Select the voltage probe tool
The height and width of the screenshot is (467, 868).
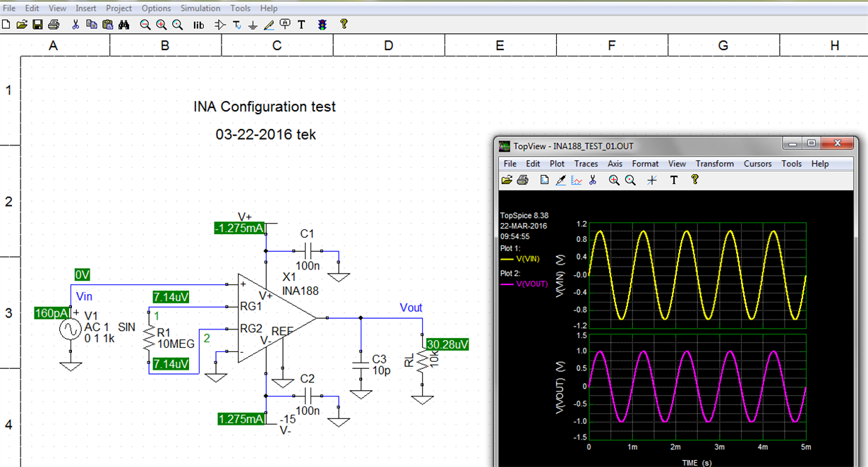pos(284,25)
